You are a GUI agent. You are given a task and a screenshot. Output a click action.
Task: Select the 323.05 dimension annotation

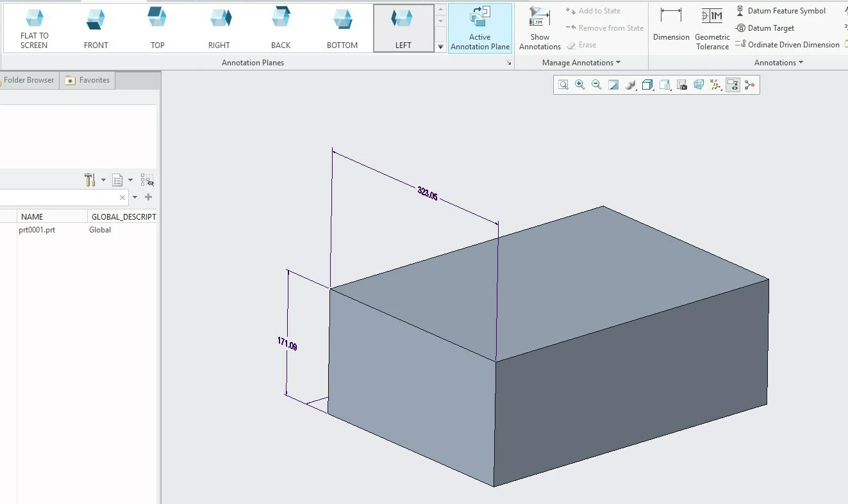coord(428,193)
